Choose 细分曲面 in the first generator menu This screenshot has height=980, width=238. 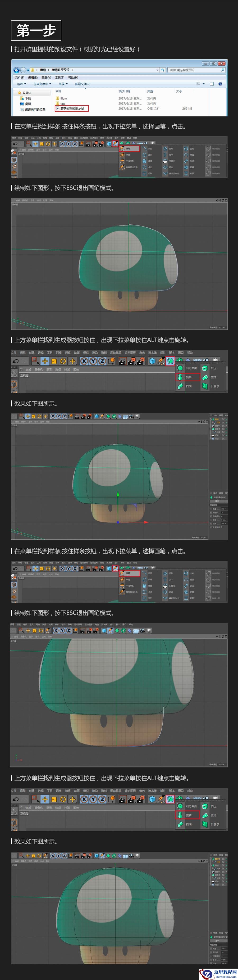click(x=187, y=368)
